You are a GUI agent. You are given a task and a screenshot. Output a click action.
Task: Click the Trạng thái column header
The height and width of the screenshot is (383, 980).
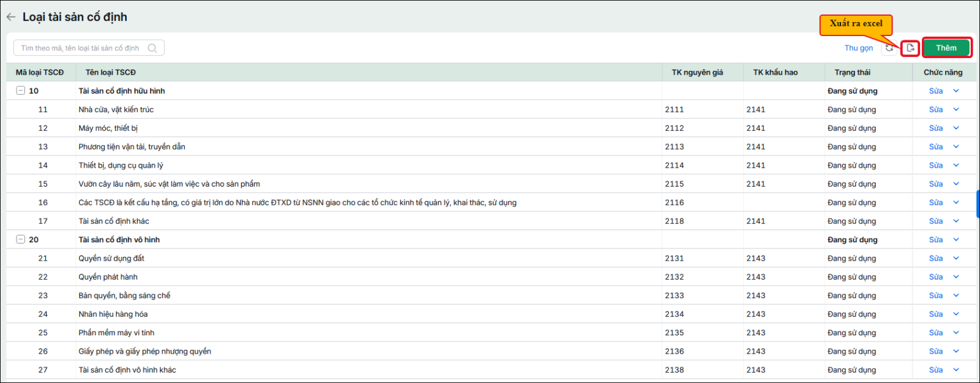pos(852,72)
